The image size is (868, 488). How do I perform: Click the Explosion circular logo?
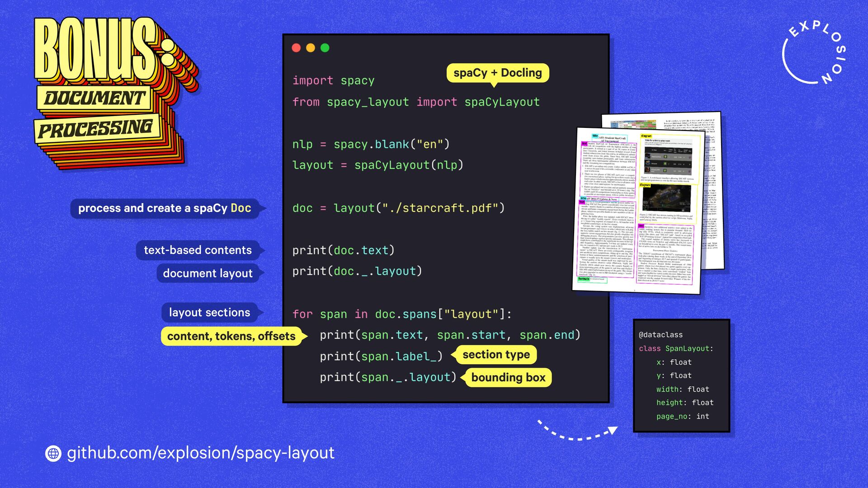(x=814, y=53)
